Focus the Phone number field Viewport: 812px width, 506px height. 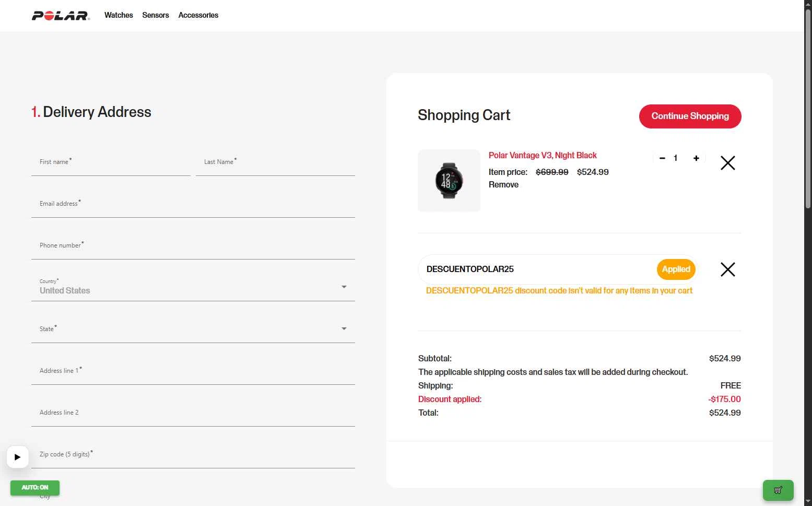(x=193, y=246)
